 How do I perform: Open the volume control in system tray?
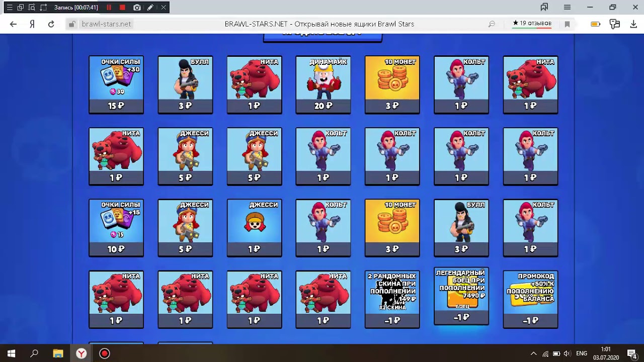tap(568, 353)
